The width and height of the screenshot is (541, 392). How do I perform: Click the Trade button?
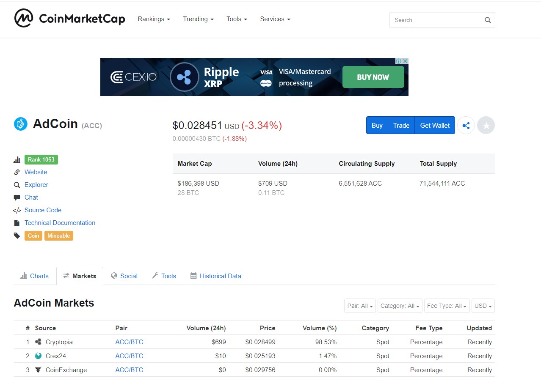401,125
